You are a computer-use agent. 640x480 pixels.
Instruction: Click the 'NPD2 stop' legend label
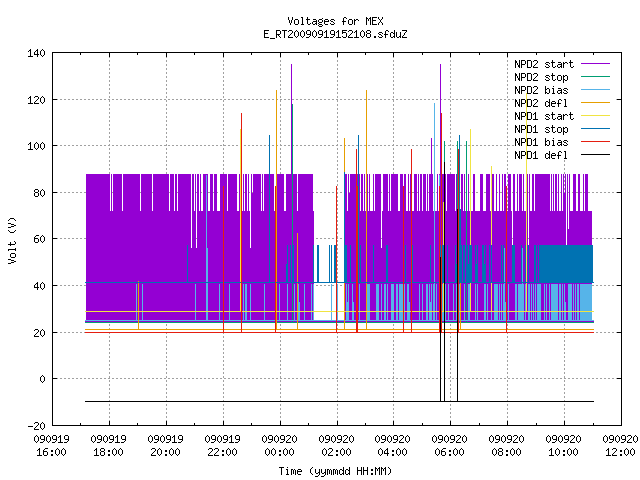[541, 77]
